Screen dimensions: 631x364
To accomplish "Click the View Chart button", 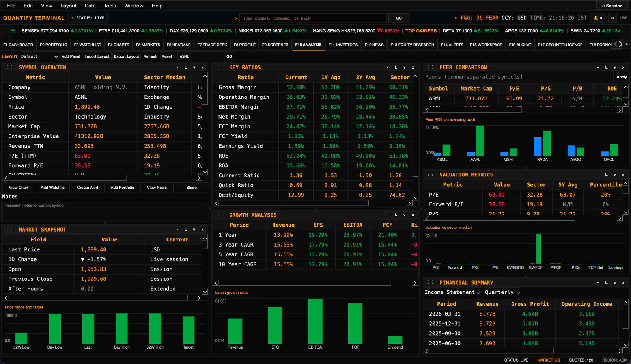I will [19, 188].
